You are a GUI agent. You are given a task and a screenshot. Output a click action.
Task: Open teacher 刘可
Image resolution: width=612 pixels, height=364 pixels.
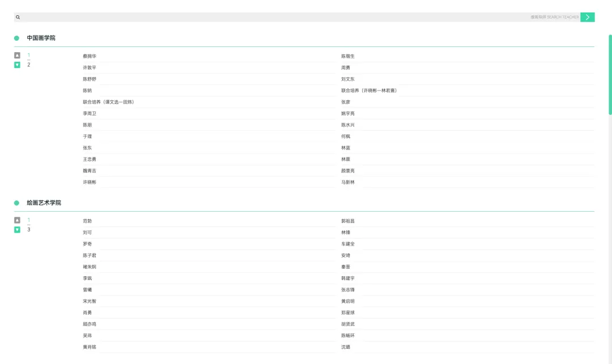(87, 232)
